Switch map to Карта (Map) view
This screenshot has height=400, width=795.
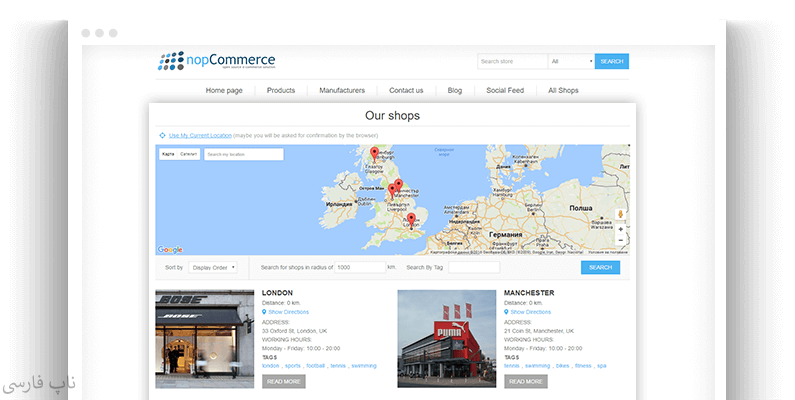tap(167, 154)
